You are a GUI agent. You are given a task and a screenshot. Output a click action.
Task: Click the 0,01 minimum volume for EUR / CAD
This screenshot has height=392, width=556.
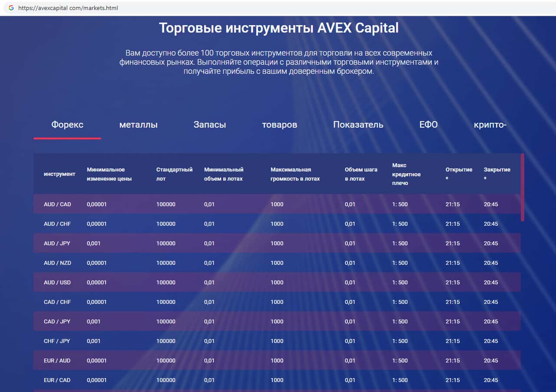[x=209, y=380]
